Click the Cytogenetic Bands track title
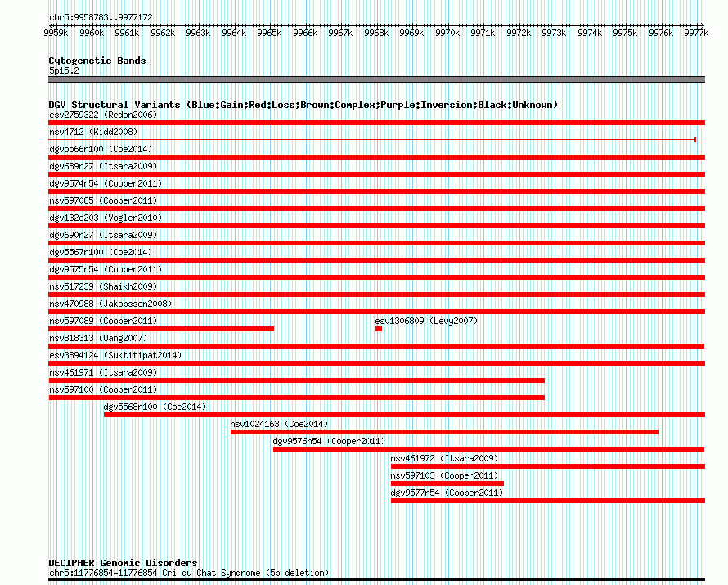 97,61
